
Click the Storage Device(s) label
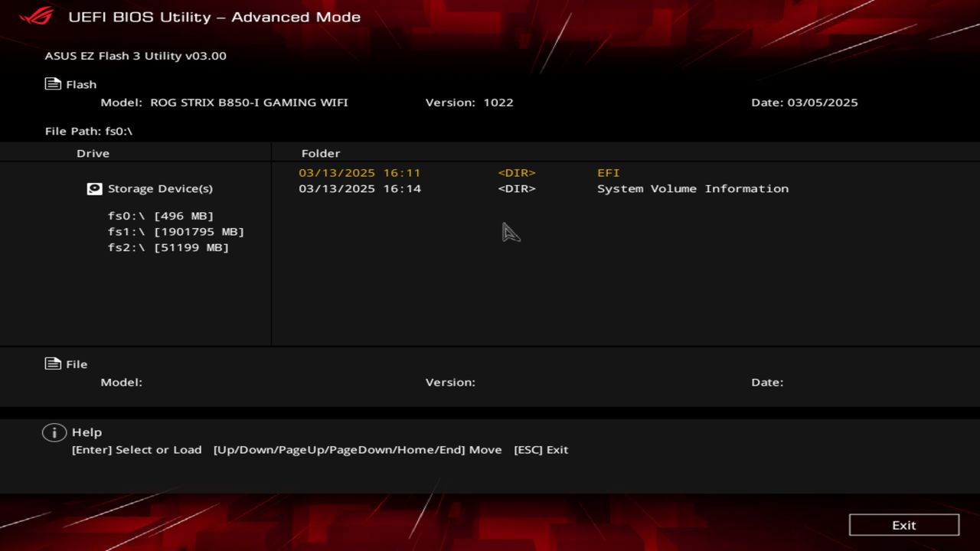point(160,188)
